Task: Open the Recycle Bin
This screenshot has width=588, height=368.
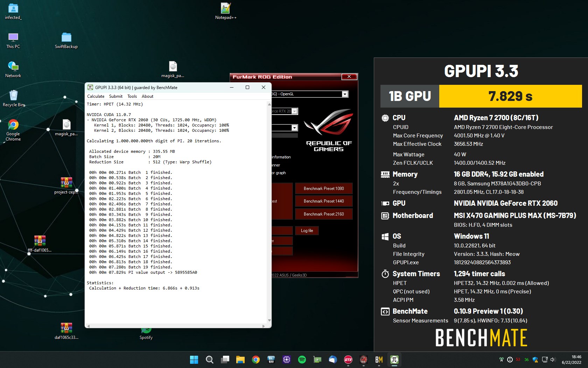Action: click(x=13, y=98)
